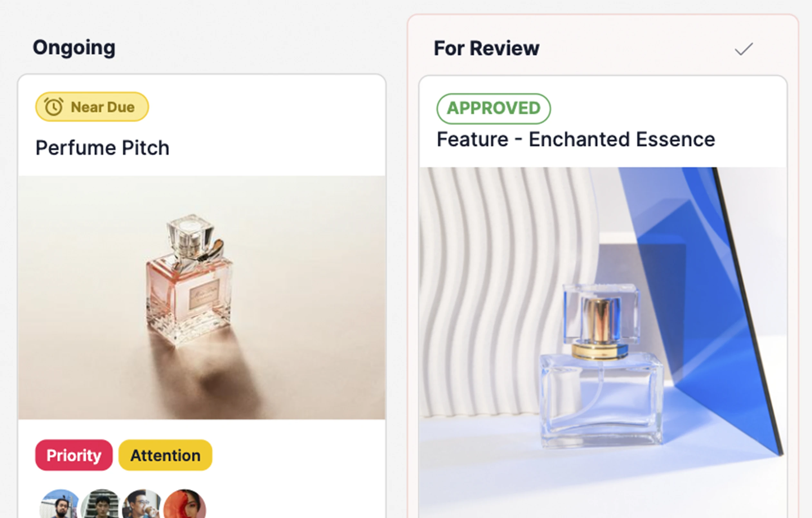Open the Perfume Pitch card title
The height and width of the screenshot is (518, 812).
coord(102,148)
